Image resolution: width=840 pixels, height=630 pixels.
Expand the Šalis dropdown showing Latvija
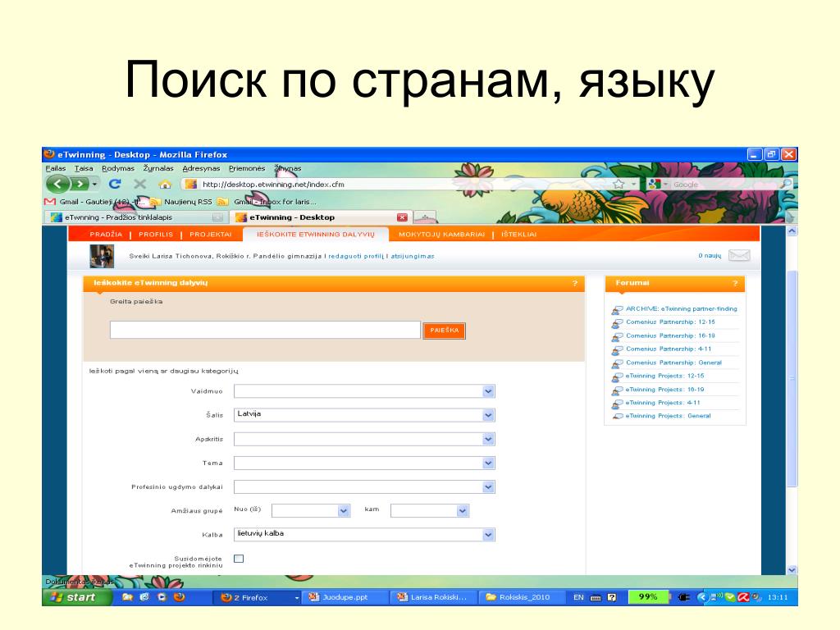(x=364, y=415)
